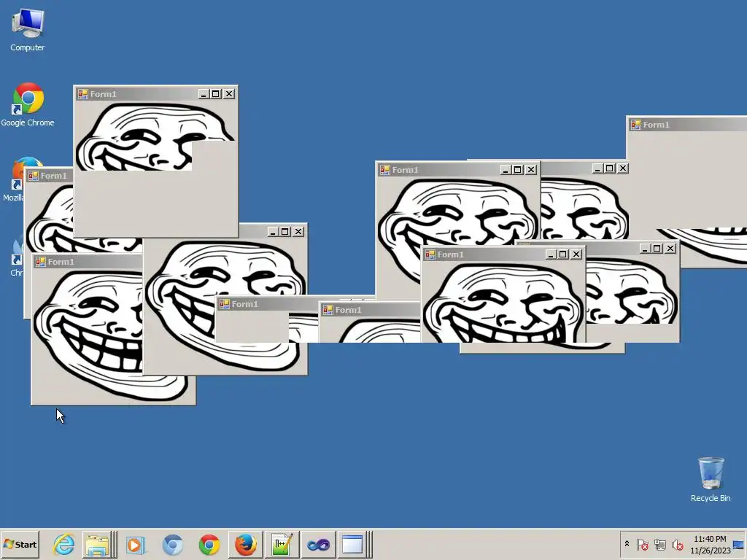747x560 pixels.
Task: Switch to Firefox in the taskbar
Action: point(245,544)
